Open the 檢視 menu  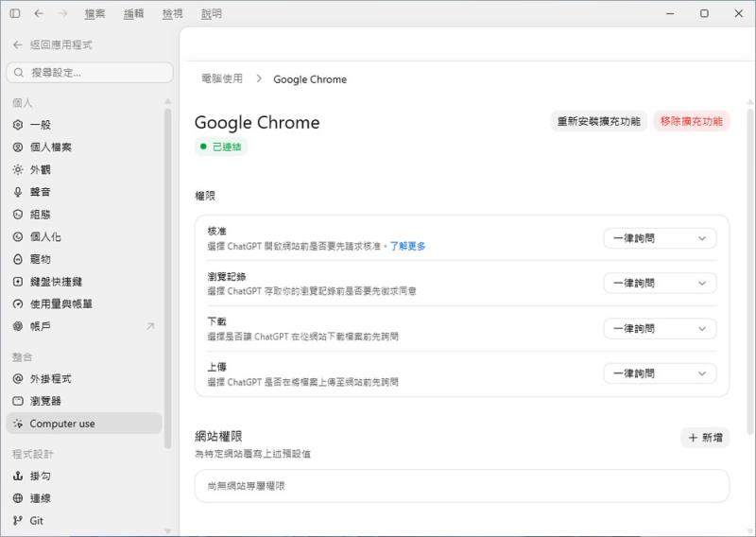[x=172, y=14]
